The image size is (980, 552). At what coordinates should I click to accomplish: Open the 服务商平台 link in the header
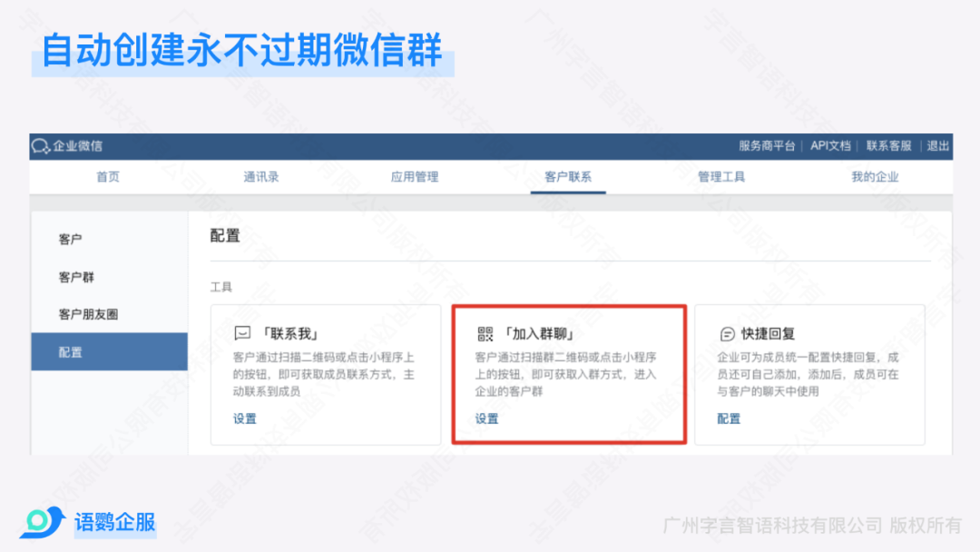767,146
